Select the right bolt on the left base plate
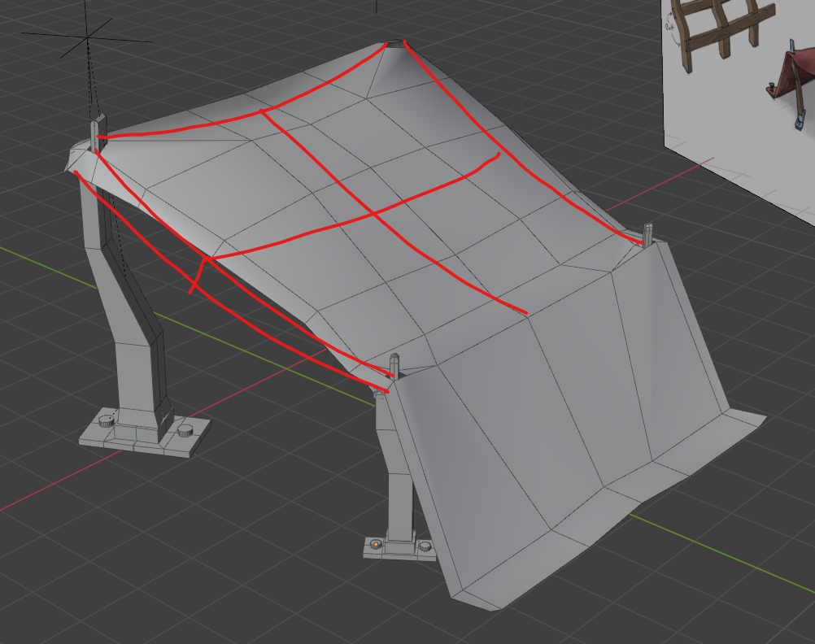This screenshot has width=815, height=644. (x=185, y=430)
